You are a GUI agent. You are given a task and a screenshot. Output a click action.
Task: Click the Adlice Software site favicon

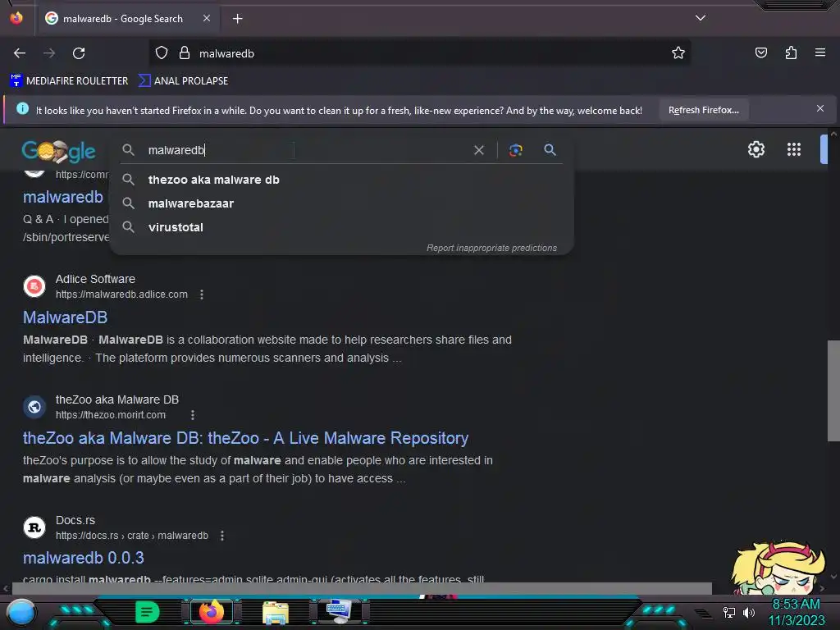click(34, 286)
